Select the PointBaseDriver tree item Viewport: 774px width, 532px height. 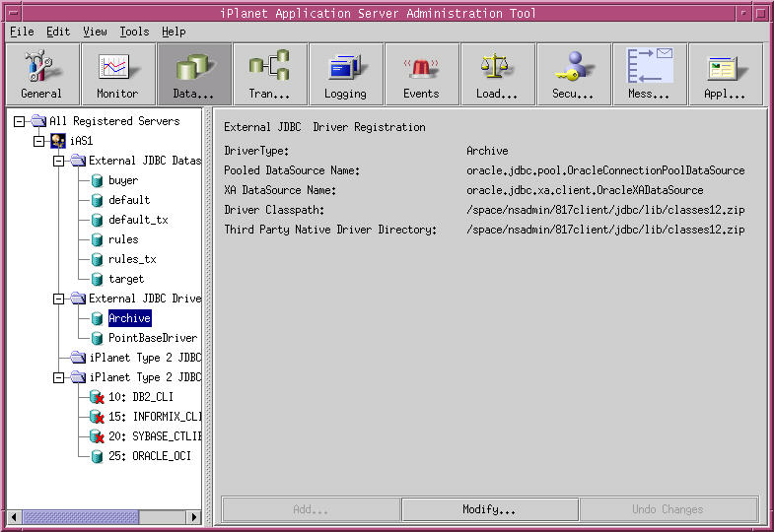click(153, 338)
